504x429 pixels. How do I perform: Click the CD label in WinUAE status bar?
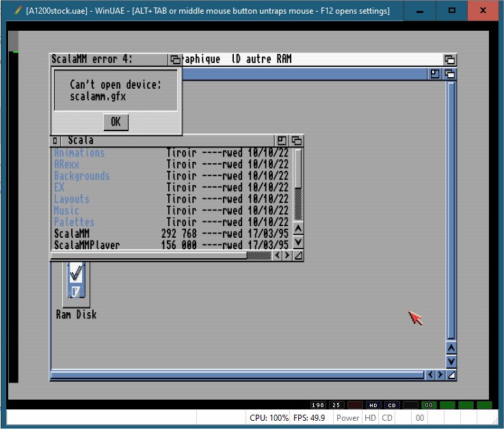[x=387, y=418]
